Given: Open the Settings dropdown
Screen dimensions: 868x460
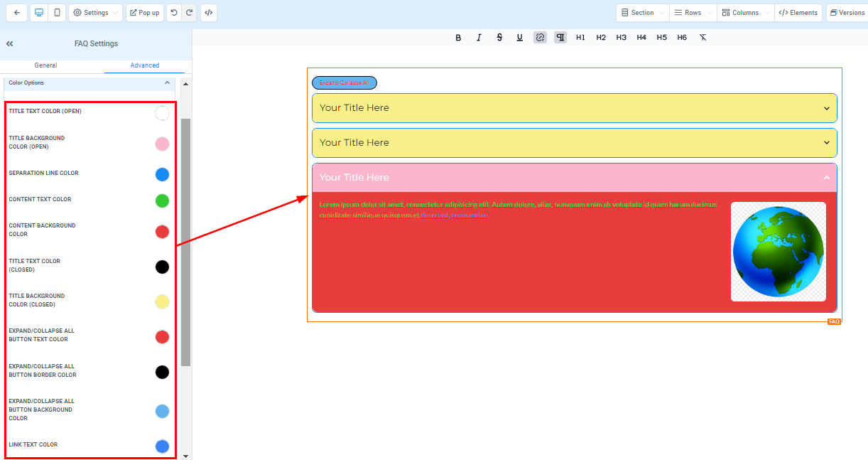Looking at the screenshot, I should [96, 13].
